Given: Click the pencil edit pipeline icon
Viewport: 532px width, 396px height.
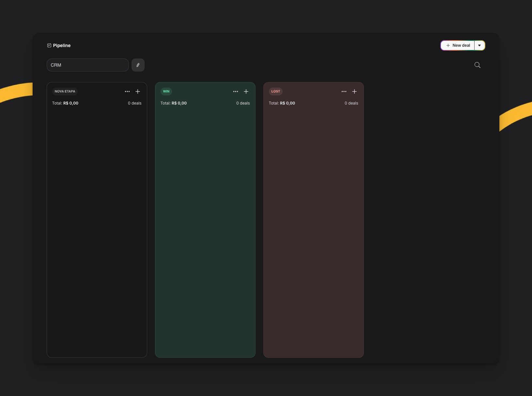Looking at the screenshot, I should [x=138, y=65].
